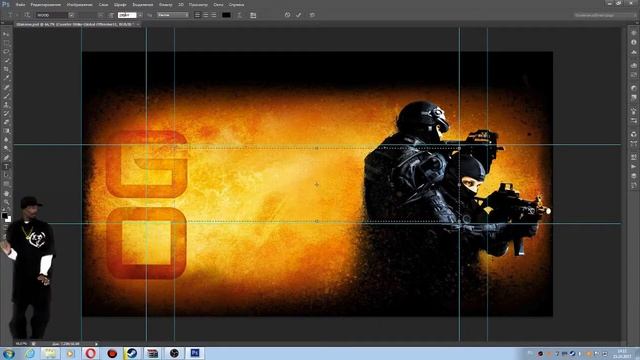
Task: Select the Path Selection tool
Action: (7, 175)
